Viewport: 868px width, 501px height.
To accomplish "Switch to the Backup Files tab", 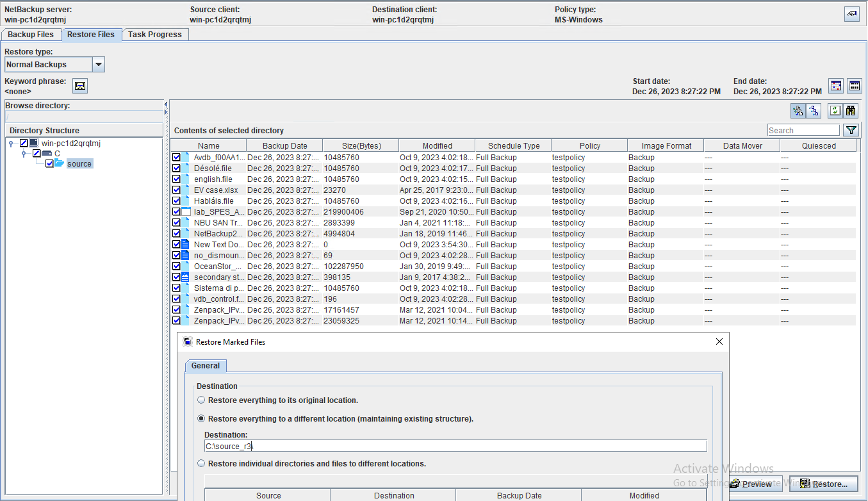I will (31, 34).
